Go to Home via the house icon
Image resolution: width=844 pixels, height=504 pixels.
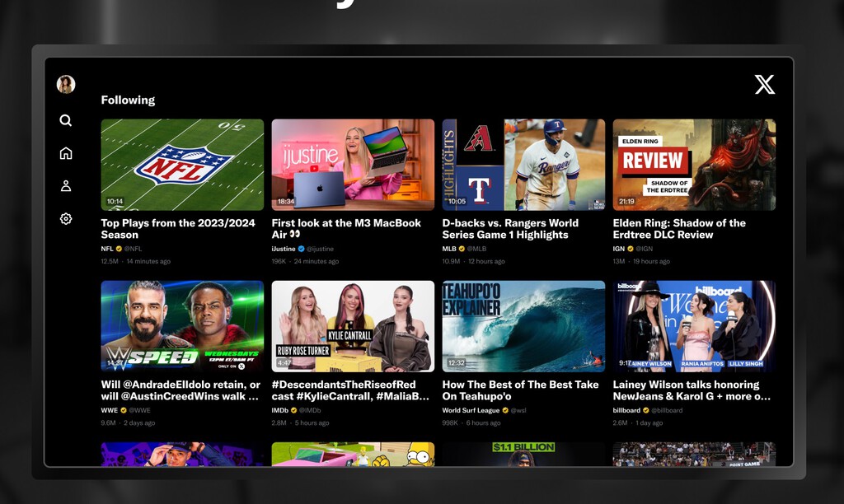tap(66, 153)
